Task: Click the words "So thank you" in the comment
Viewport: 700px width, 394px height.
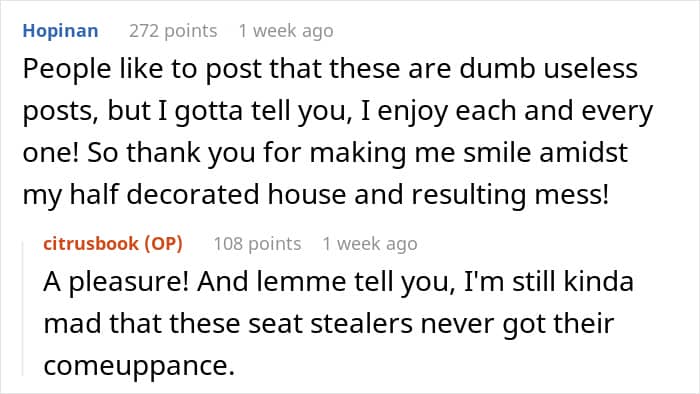Action: tap(171, 153)
